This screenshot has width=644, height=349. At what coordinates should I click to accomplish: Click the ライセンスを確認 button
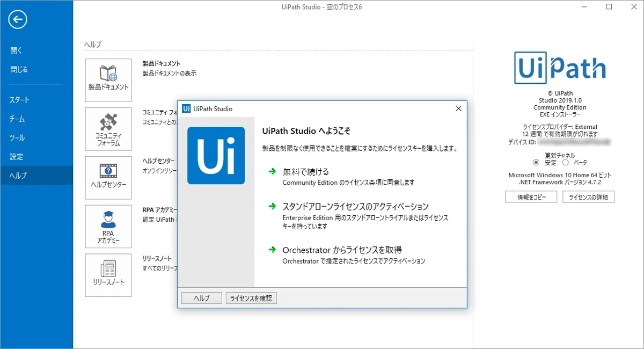pyautogui.click(x=251, y=299)
